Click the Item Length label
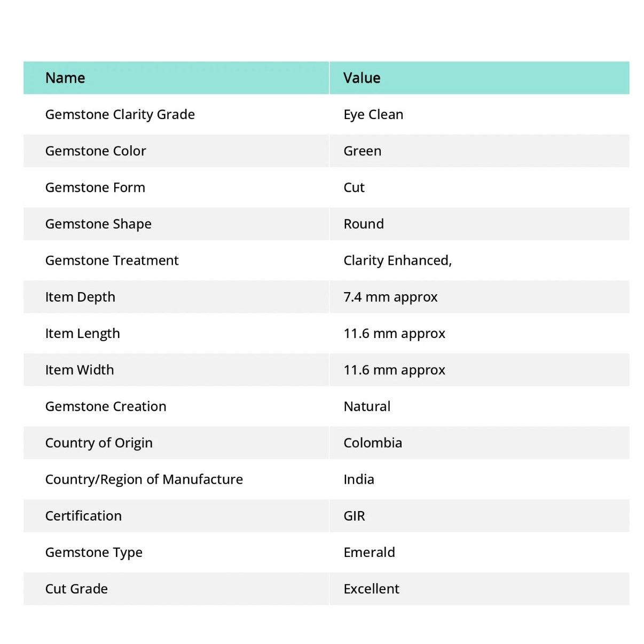 pyautogui.click(x=83, y=334)
